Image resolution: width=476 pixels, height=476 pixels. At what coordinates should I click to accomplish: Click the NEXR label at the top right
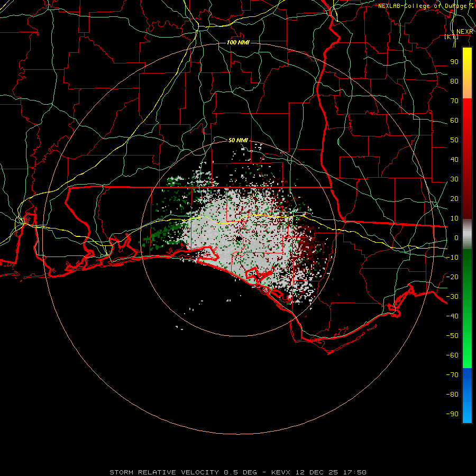[x=465, y=32]
